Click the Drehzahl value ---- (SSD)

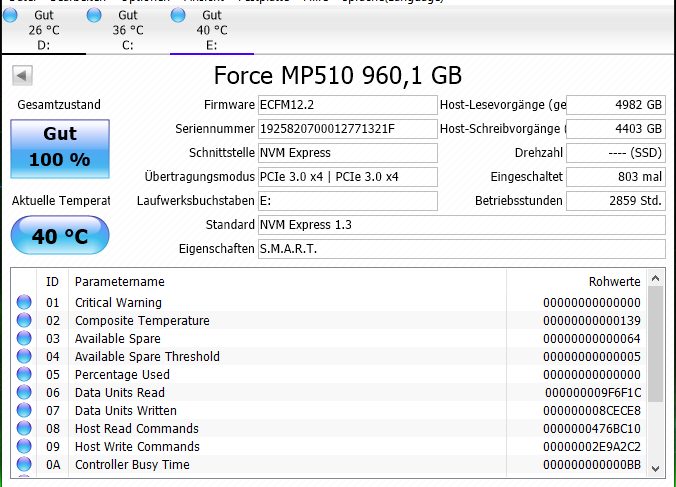[x=616, y=153]
